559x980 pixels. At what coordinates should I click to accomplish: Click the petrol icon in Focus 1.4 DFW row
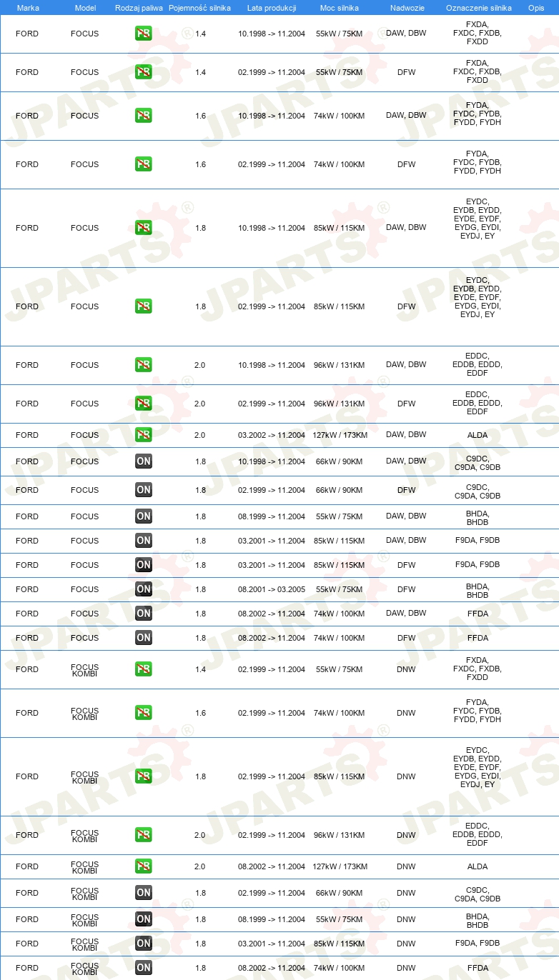[143, 72]
